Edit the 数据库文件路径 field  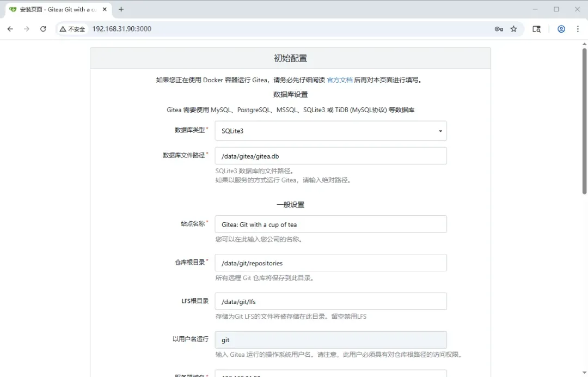tap(331, 156)
